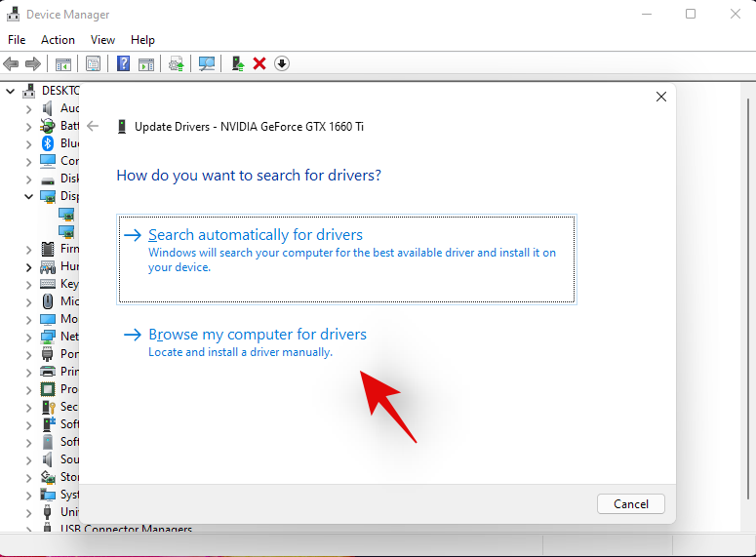756x557 pixels.
Task: Expand the Keyboards category chevron
Action: (x=28, y=285)
